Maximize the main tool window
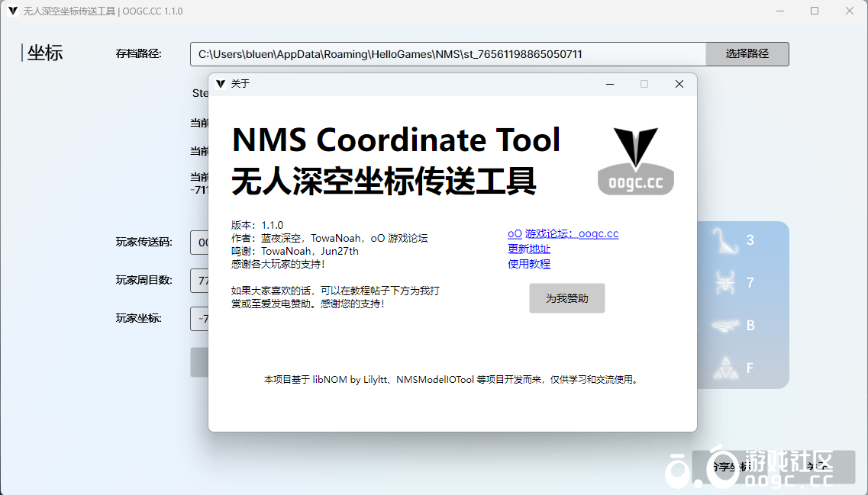Image resolution: width=868 pixels, height=495 pixels. coord(815,11)
